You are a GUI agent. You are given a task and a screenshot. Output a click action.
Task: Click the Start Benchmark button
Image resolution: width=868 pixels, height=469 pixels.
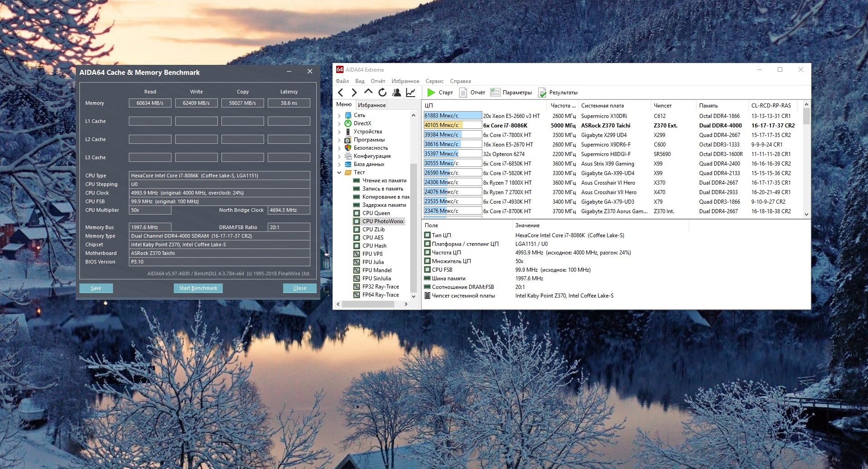[198, 288]
